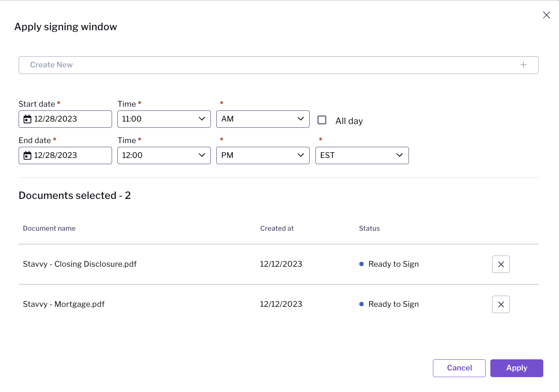
Task: Click the Document name column header
Action: coord(49,228)
